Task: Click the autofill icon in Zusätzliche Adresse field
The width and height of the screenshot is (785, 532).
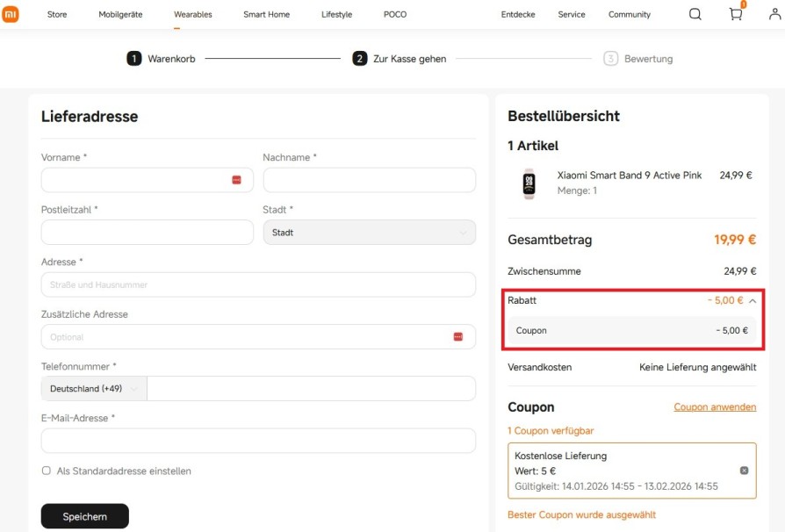Action: [x=457, y=337]
